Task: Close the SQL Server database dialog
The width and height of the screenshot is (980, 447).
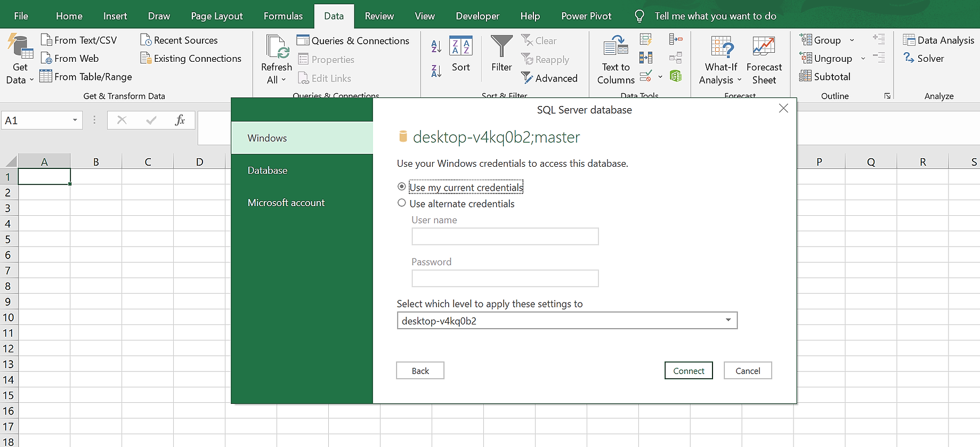Action: tap(783, 109)
